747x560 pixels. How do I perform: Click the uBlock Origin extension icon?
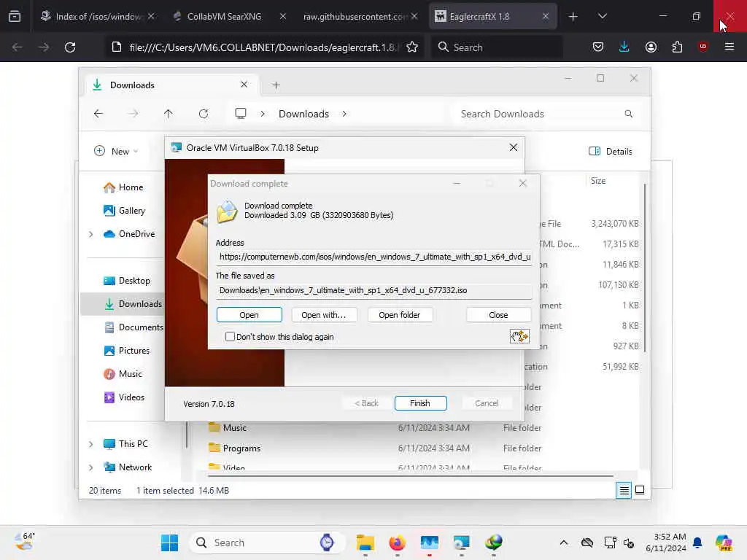tap(703, 47)
